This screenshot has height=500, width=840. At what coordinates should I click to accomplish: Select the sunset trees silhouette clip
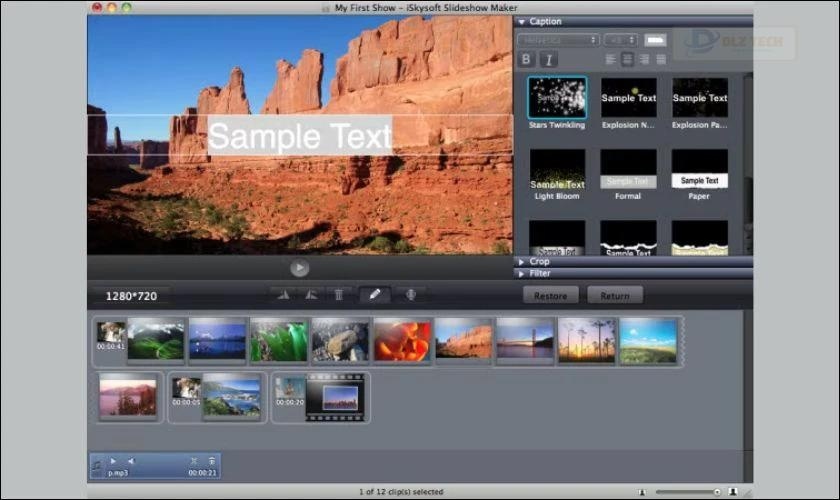point(587,340)
